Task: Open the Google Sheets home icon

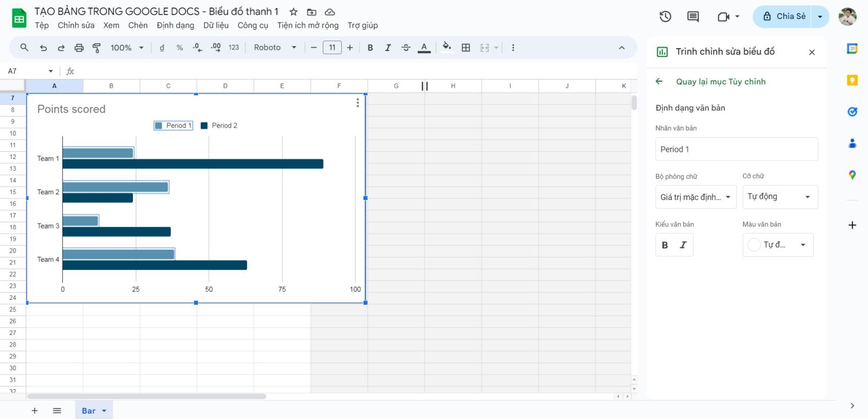Action: click(x=20, y=18)
